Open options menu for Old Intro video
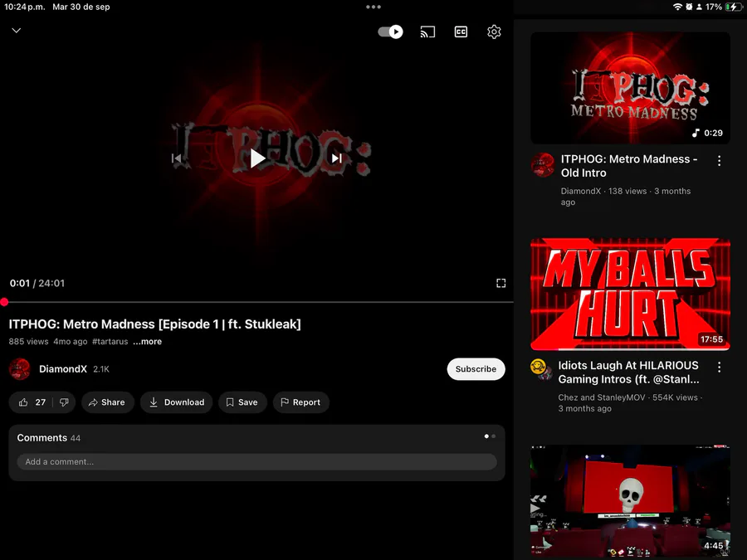The image size is (747, 560). click(720, 161)
